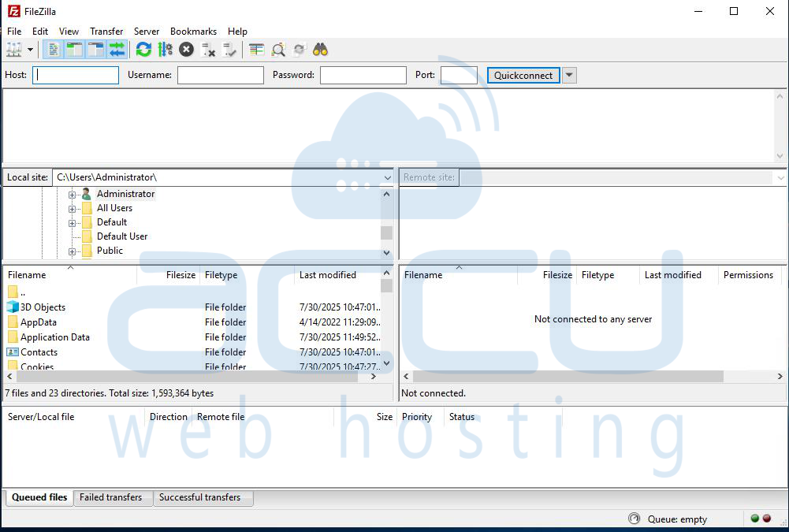Click the disconnect from server icon
789x532 pixels.
[208, 50]
